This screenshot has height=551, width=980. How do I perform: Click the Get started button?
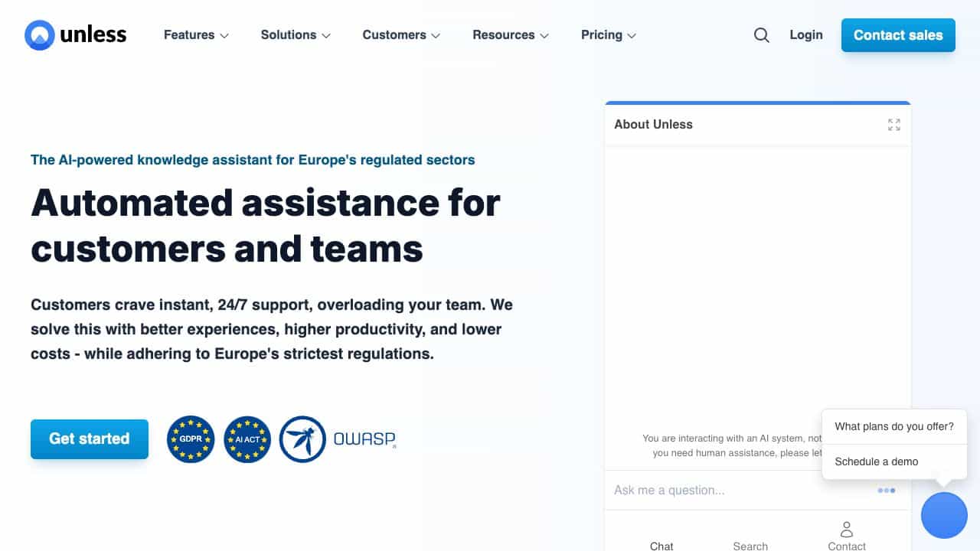click(90, 439)
